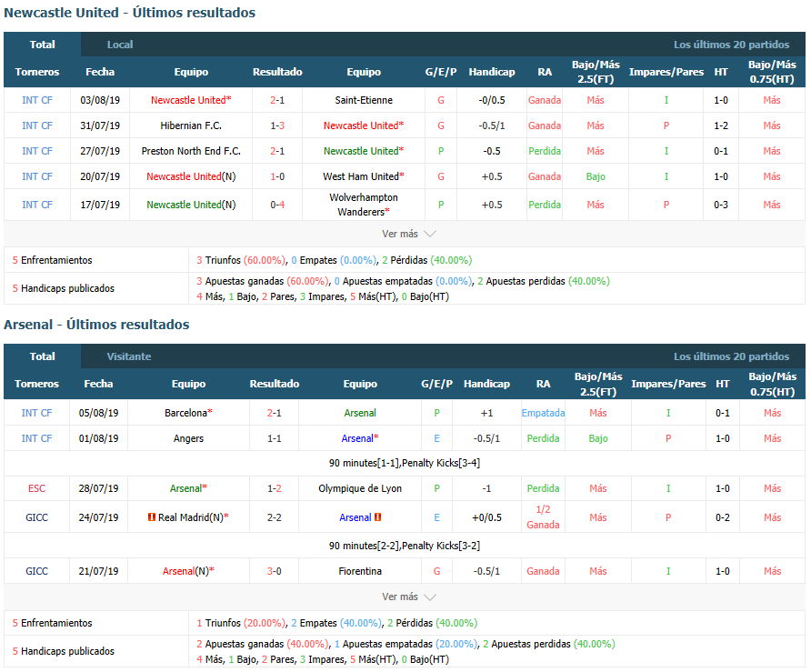Screen dimensions: 811x672
Task: Click handicap value -0/0.5 in Saint-Etienne row
Action: click(x=492, y=100)
